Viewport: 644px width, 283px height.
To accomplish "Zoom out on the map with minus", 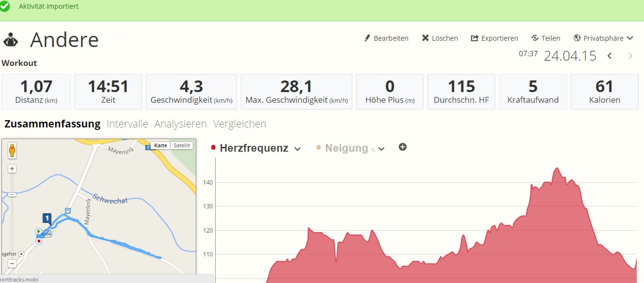I will coord(12,264).
